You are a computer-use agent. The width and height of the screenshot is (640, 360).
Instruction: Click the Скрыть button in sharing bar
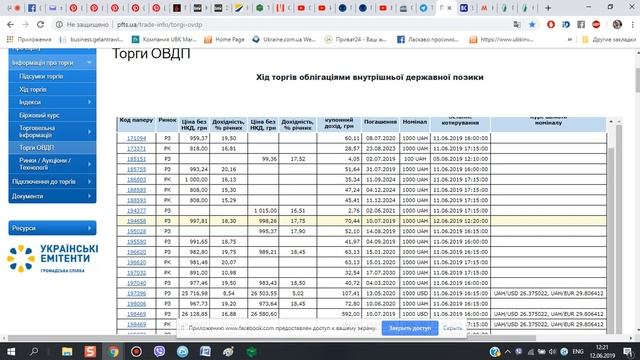452,328
